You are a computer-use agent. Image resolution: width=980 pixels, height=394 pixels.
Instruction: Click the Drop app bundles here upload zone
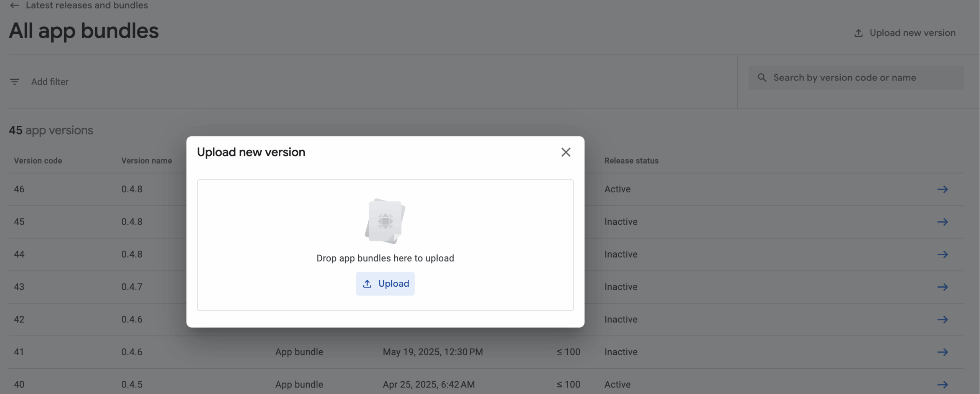(385, 245)
